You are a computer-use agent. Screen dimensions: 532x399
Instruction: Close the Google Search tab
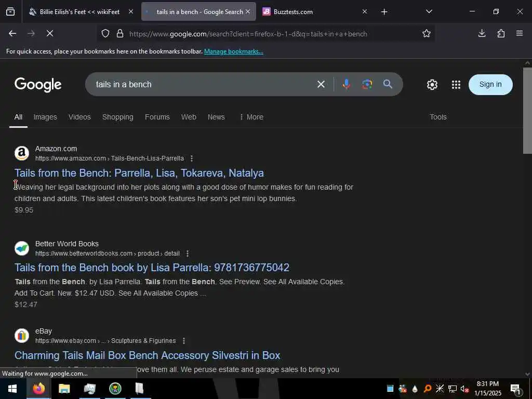point(248,11)
